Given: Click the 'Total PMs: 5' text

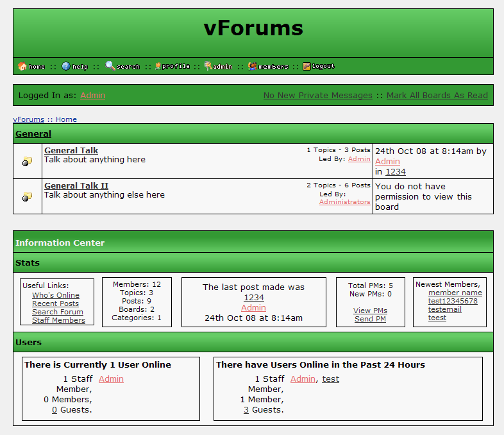Looking at the screenshot, I should [370, 286].
